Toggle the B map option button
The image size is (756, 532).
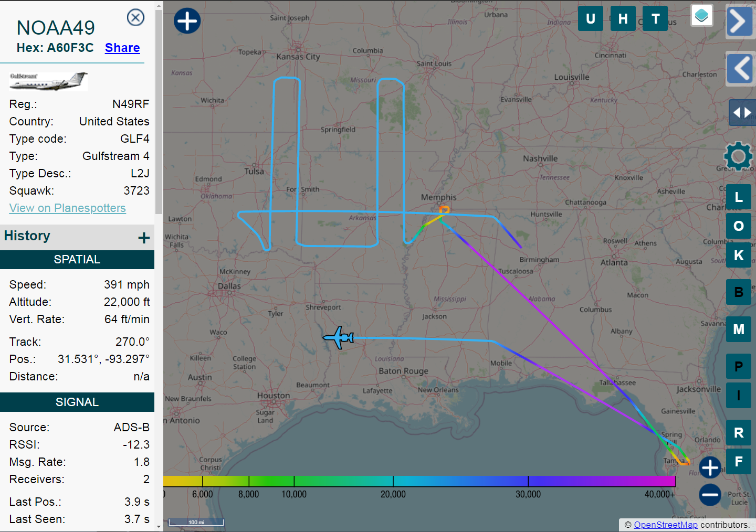(739, 292)
